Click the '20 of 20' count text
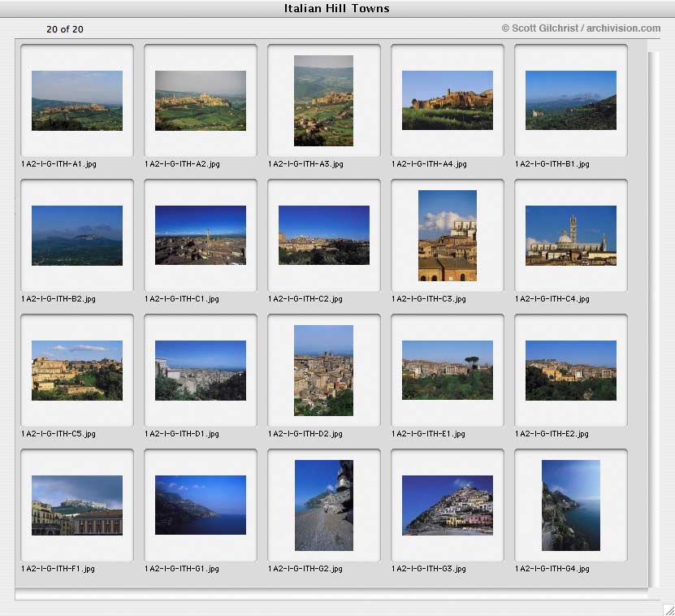The height and width of the screenshot is (616, 675). pos(65,29)
